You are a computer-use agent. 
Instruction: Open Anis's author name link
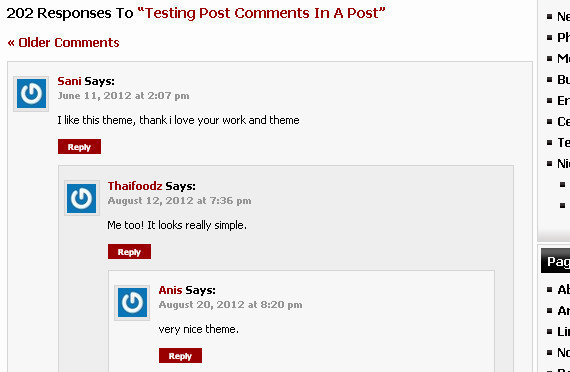[x=170, y=290]
